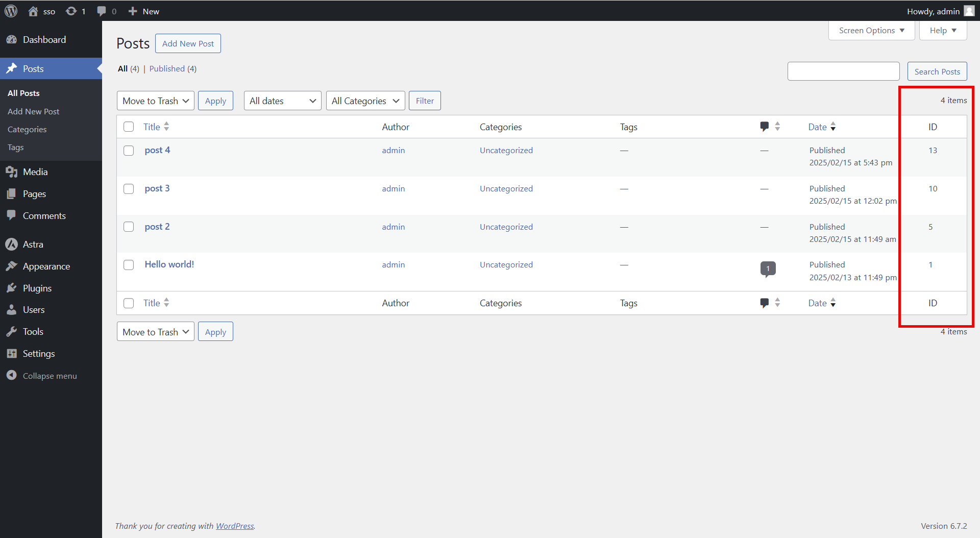Tick the checkbox next to Hello world!

click(129, 265)
